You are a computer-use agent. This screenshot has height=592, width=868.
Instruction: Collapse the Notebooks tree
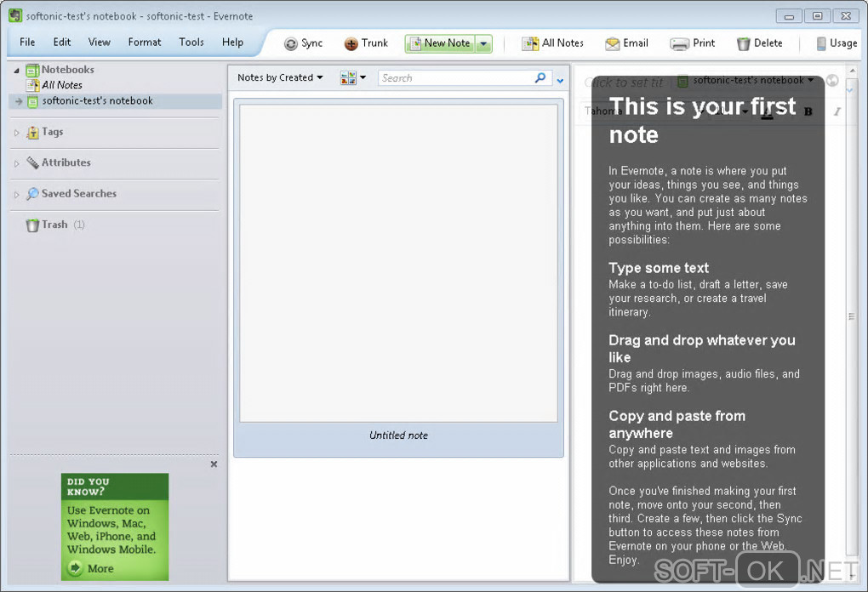(17, 71)
